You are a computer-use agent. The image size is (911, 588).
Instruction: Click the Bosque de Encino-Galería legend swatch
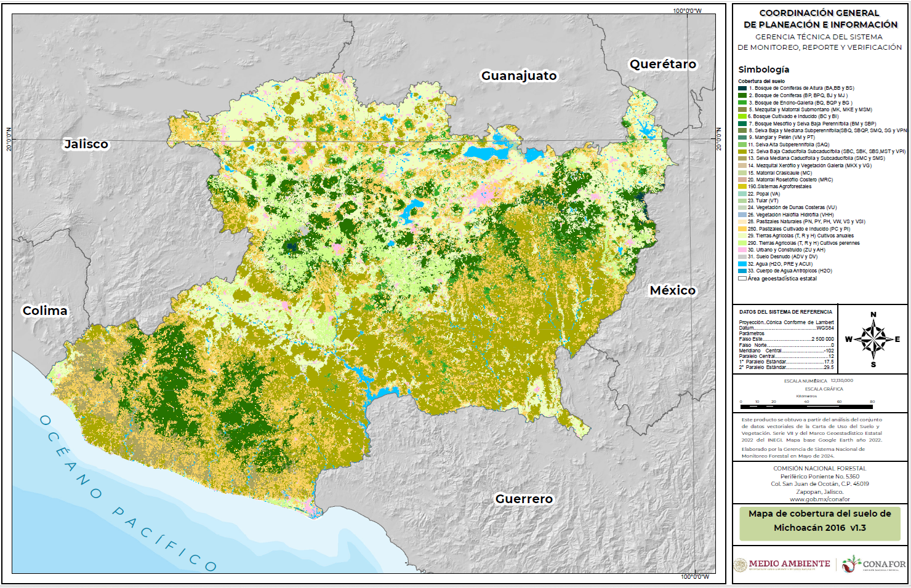tap(742, 103)
